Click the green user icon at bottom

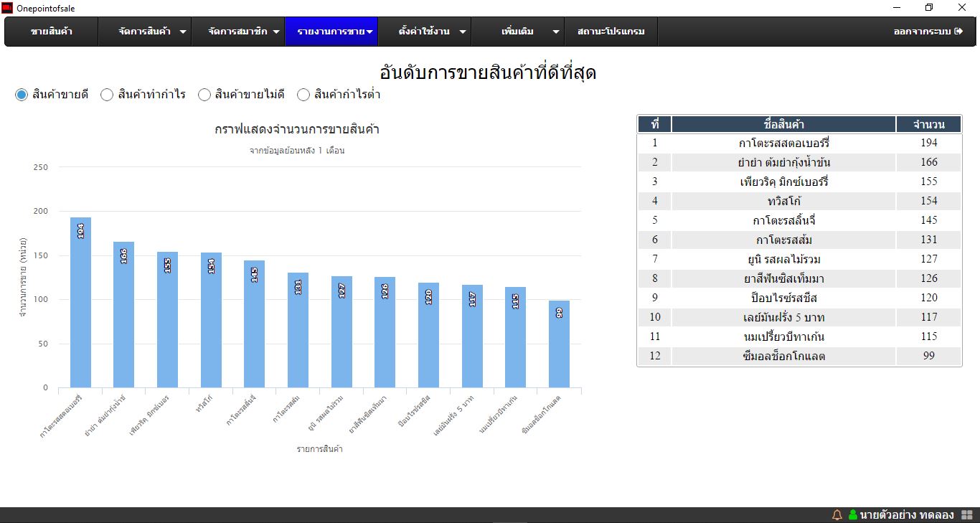pos(853,515)
